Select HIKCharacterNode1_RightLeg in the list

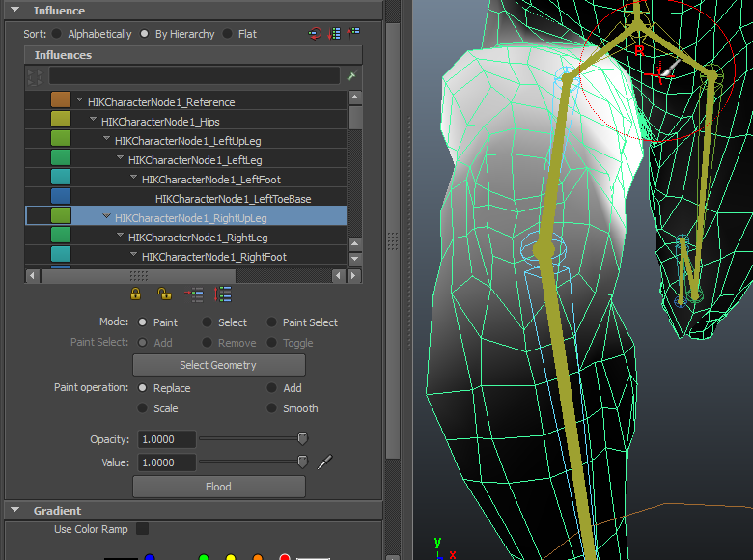(x=197, y=238)
